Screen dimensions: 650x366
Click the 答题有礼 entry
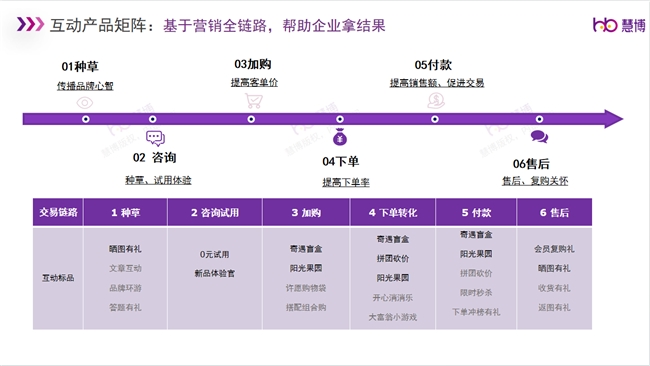[125, 307]
